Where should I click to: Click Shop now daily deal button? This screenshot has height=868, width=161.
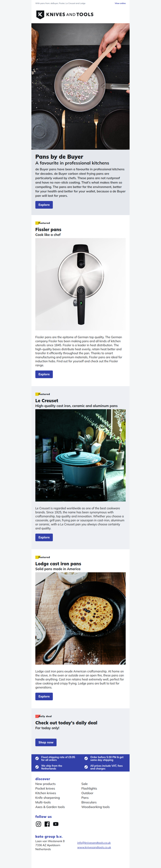46,742
